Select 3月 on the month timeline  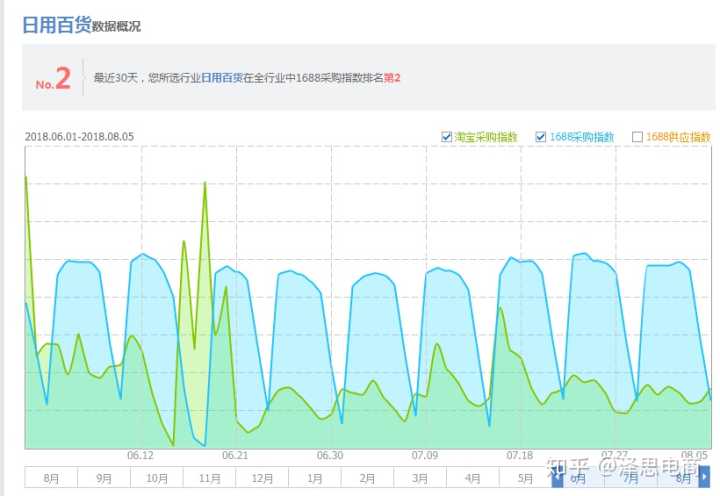420,478
